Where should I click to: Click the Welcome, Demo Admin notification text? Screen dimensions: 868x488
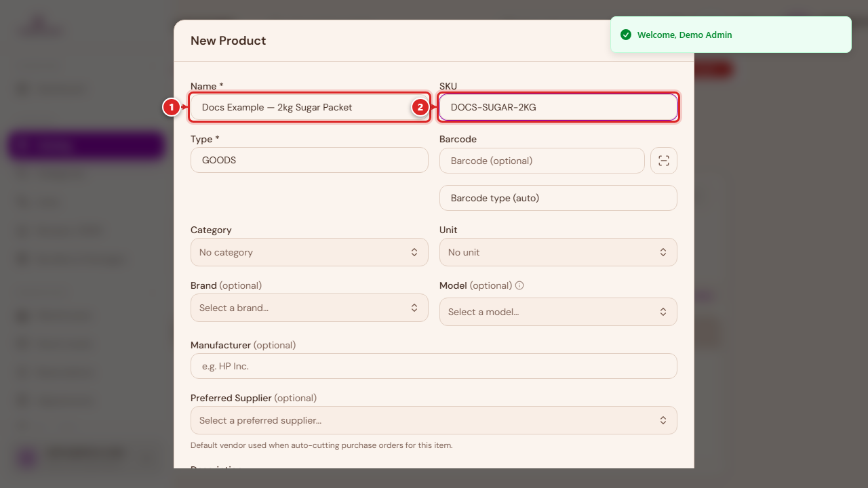[x=685, y=35]
